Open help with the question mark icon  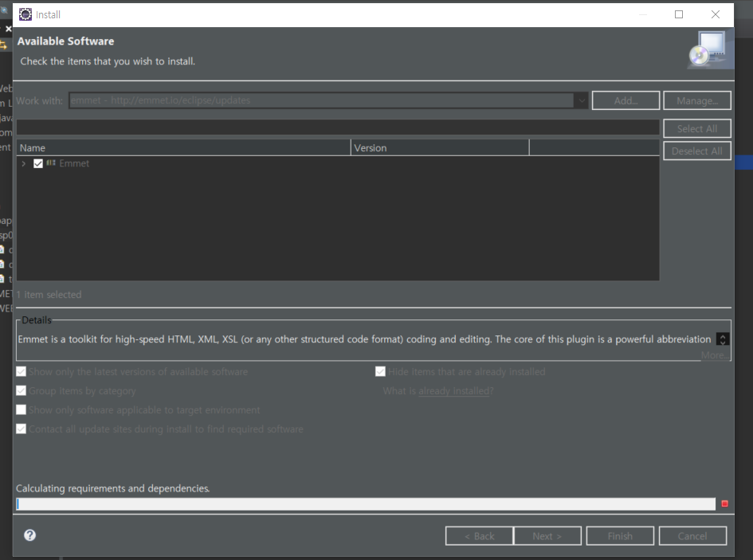tap(29, 535)
